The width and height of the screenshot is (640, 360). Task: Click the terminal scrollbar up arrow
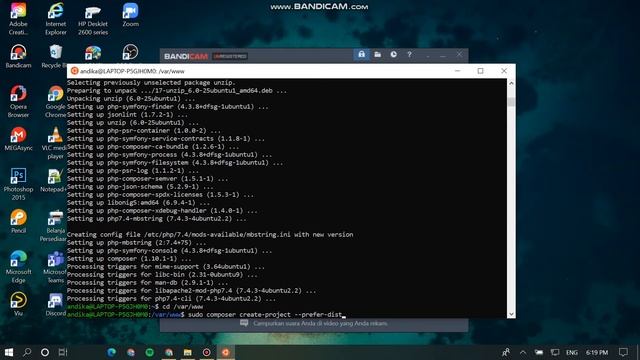[x=511, y=83]
